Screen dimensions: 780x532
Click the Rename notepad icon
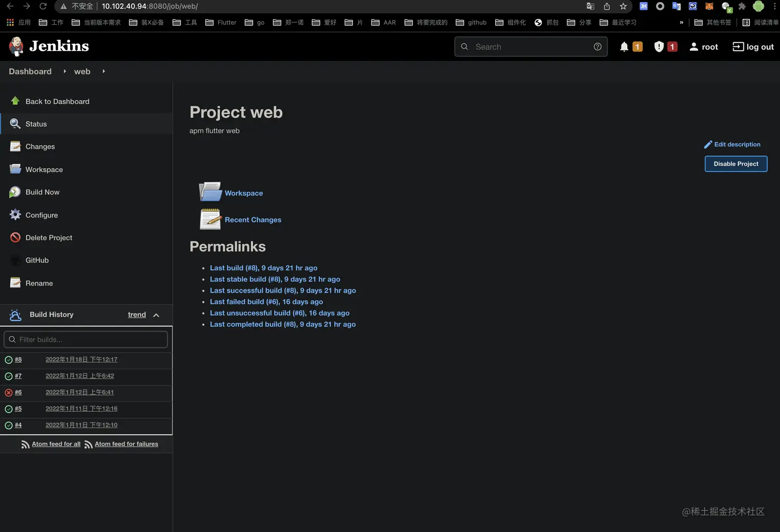15,283
